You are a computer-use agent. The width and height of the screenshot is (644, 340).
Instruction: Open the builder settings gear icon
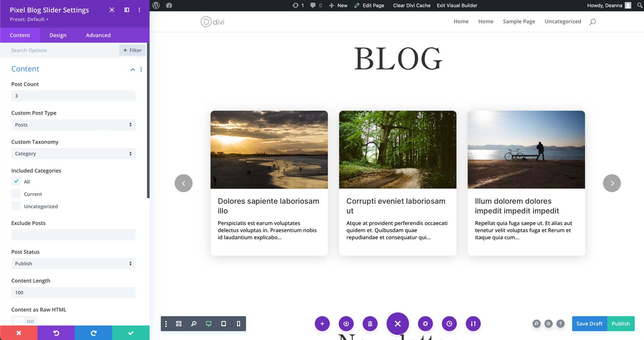click(425, 324)
